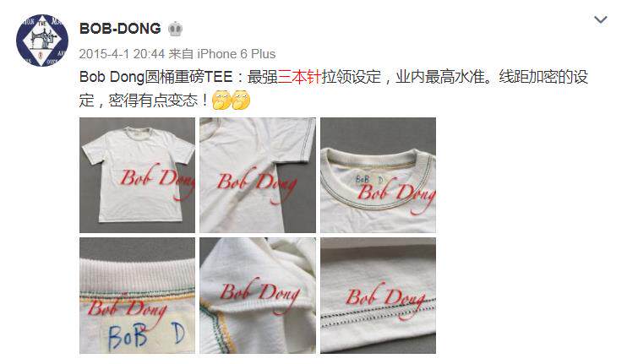View the handwritten BoB D label photo
The image size is (627, 364).
pos(137,296)
